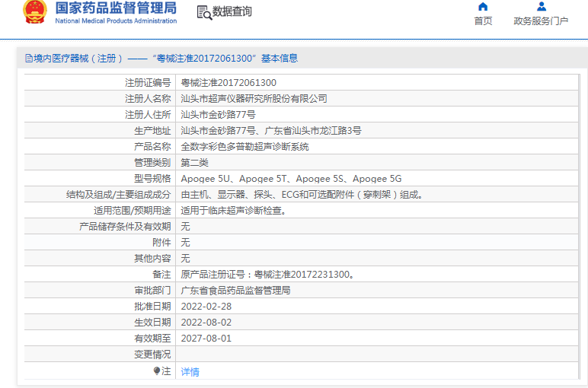Click the 备注 field label
This screenshot has height=388, width=588.
pos(161,275)
